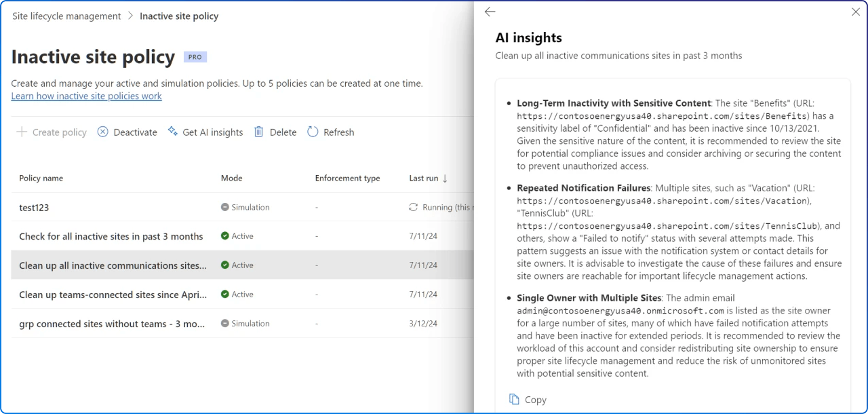Screen dimensions: 868x414
Task: Click the Get AI insights sparkle icon
Action: [x=172, y=132]
